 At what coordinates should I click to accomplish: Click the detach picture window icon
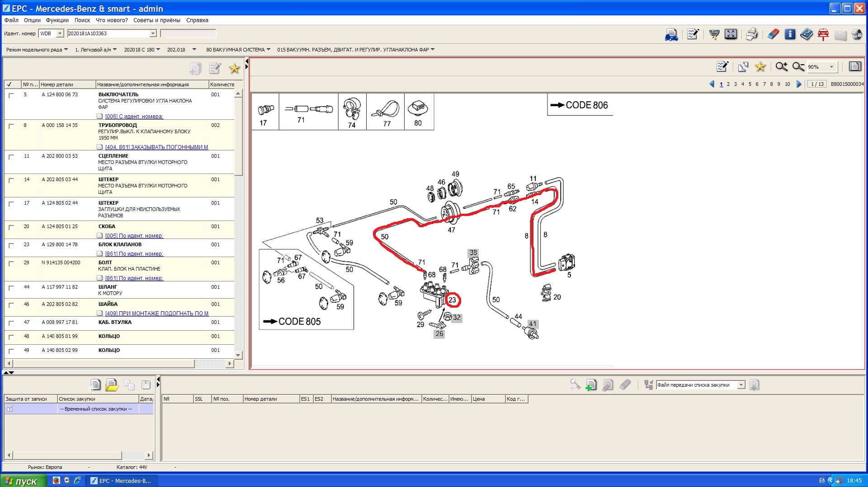(x=743, y=67)
